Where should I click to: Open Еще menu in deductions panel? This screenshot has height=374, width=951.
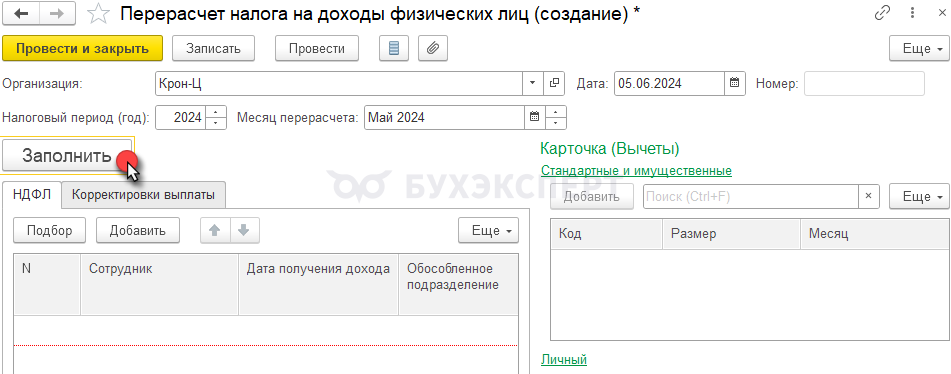[x=919, y=196]
